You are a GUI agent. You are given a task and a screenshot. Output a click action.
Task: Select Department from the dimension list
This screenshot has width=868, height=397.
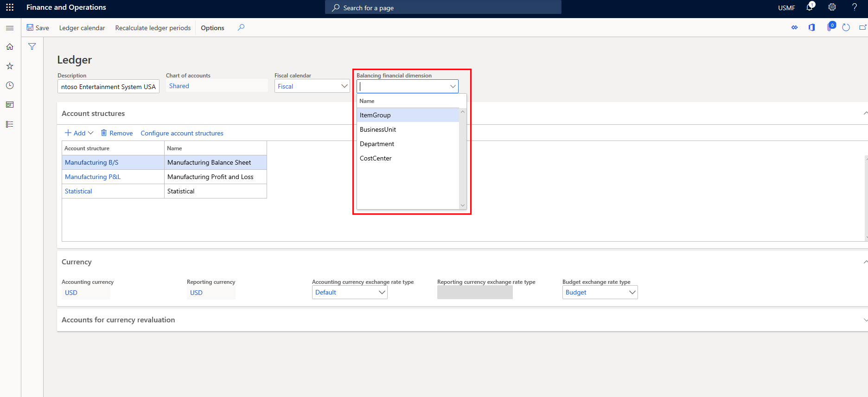pos(408,144)
